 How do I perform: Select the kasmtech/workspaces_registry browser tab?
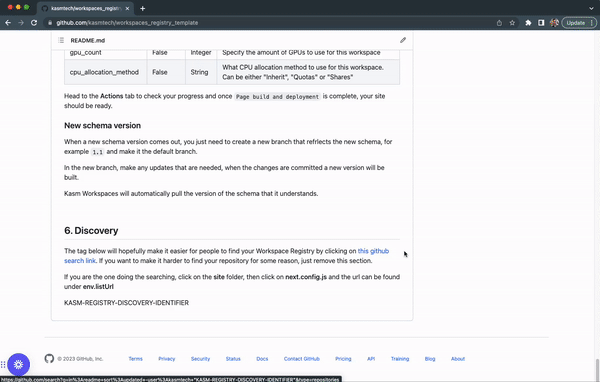click(x=85, y=8)
